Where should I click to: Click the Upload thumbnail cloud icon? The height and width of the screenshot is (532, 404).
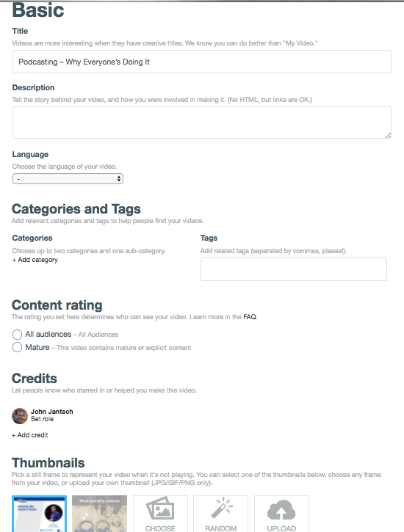281,510
